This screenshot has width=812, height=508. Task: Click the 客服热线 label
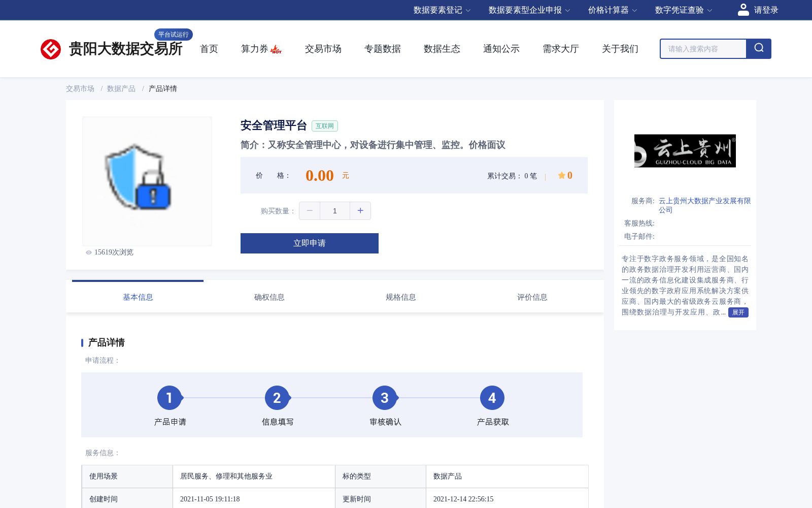coord(639,224)
